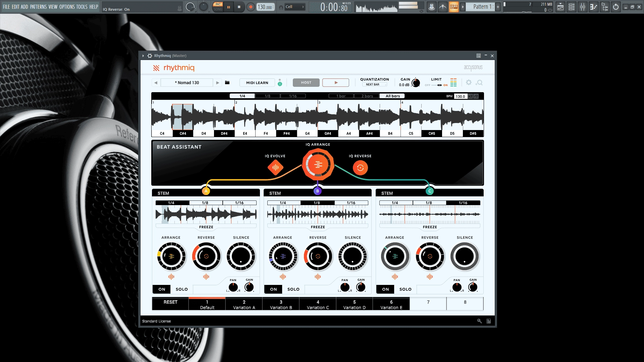Screen dimensions: 644x362
Task: Open FL Studio mixer icon
Action: tap(583, 7)
